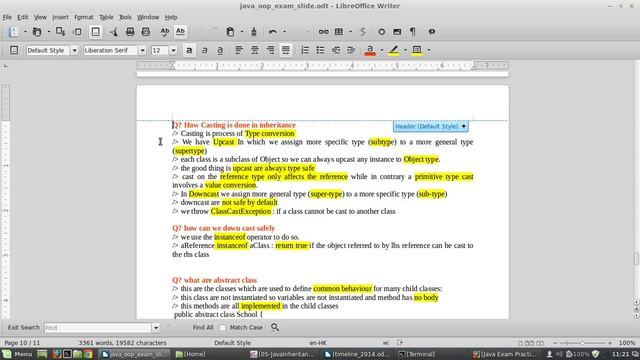Open Table size dropdown arrow
640x360 pixels.
(x=350, y=32)
